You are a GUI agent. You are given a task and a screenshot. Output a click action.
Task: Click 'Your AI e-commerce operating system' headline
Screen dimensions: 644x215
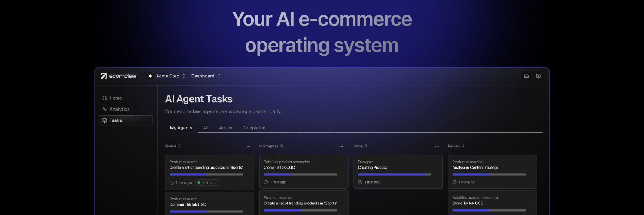click(x=322, y=32)
